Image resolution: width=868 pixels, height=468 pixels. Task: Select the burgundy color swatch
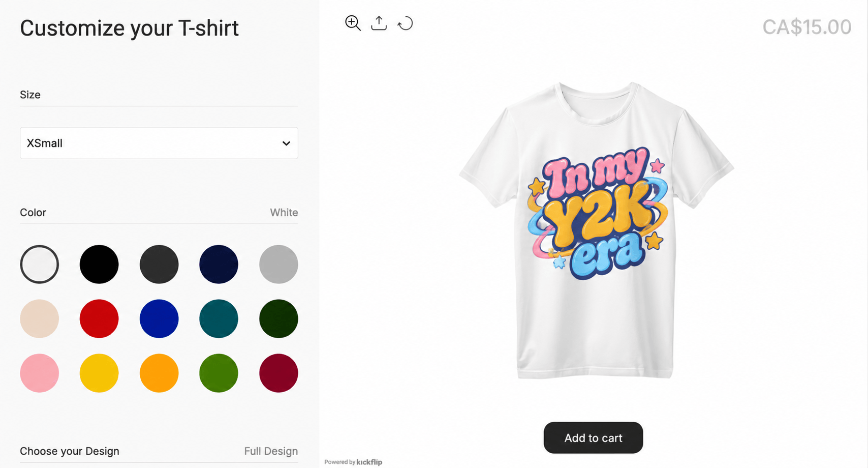pyautogui.click(x=278, y=373)
